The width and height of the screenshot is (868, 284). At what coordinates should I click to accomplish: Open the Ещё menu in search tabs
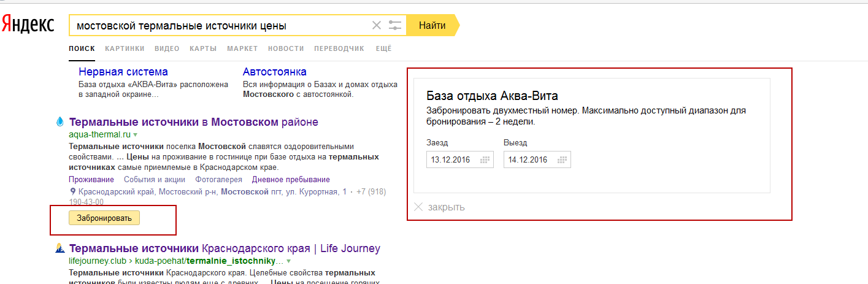coord(383,48)
